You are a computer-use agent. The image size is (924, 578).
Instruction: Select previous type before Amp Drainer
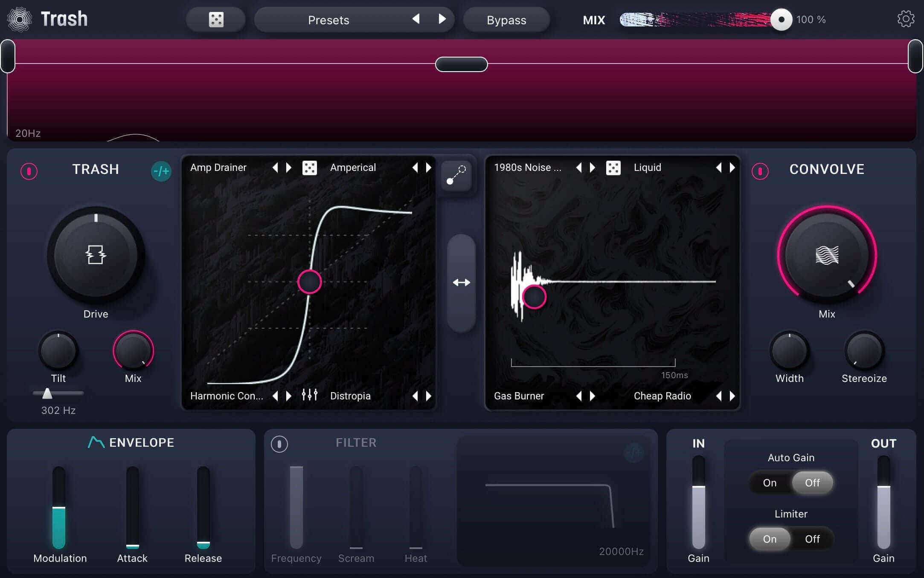[275, 168]
